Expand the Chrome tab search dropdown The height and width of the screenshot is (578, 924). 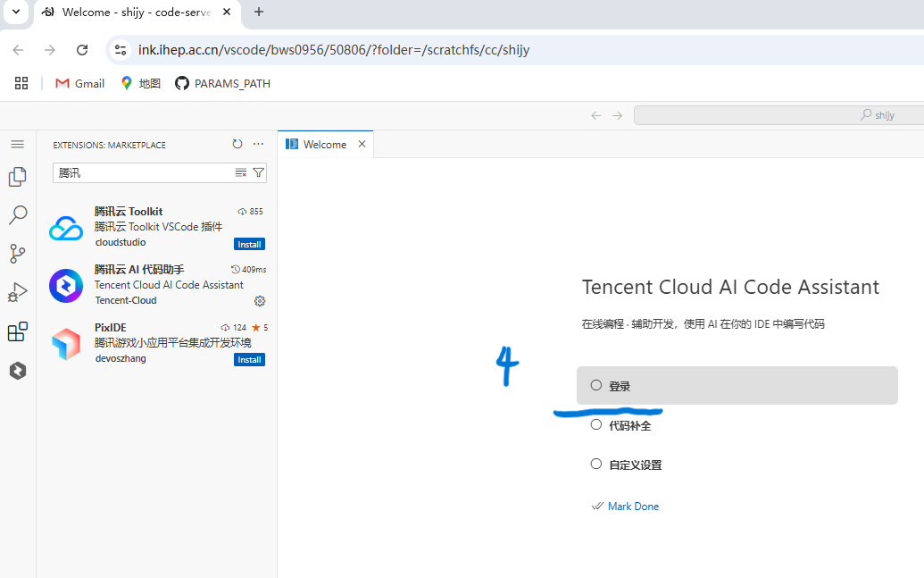[x=15, y=12]
